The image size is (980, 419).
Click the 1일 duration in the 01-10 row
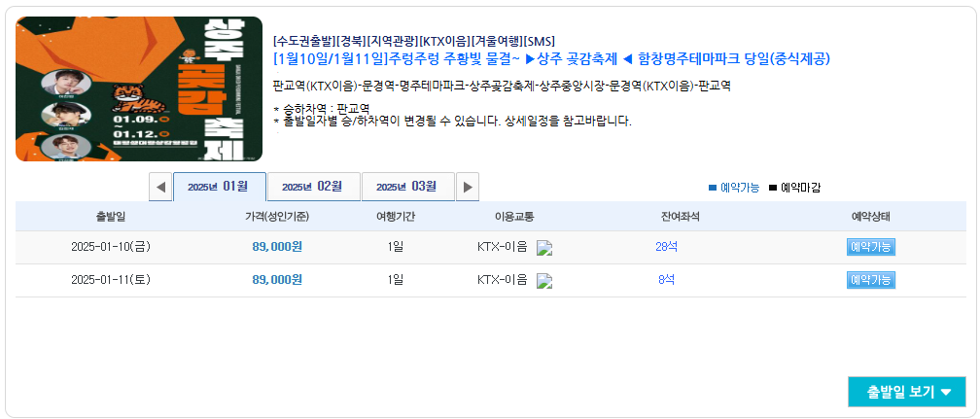pyautogui.click(x=395, y=247)
